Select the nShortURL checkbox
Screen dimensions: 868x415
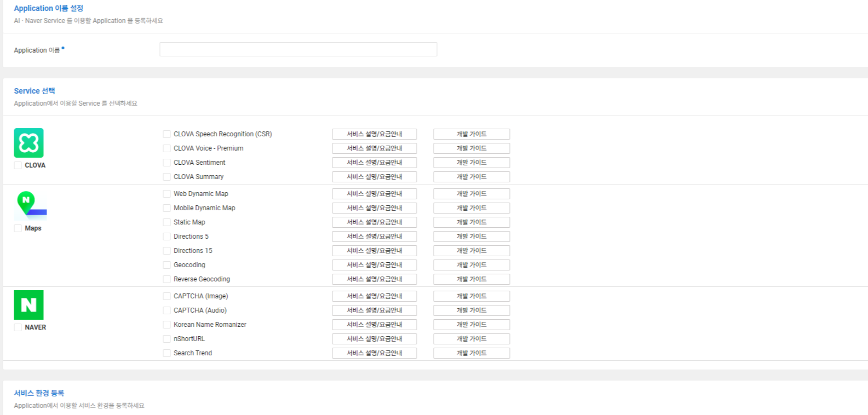pyautogui.click(x=166, y=339)
